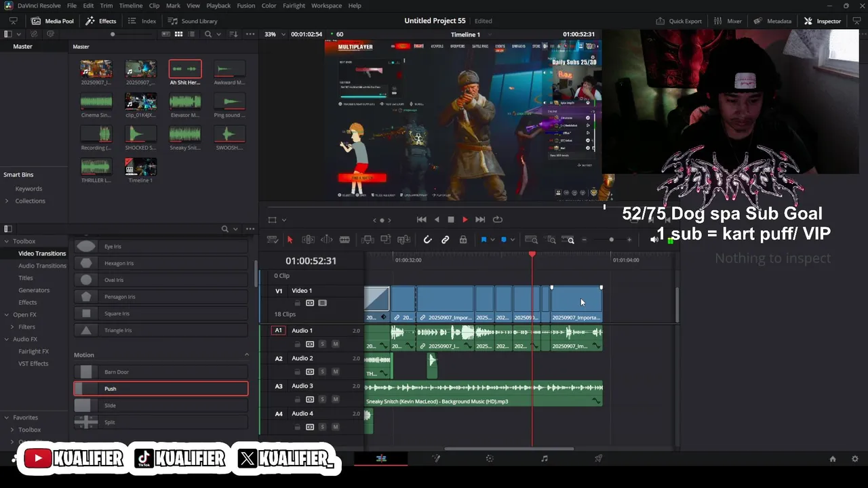
Task: Toggle the Linked selection chain icon
Action: 446,240
